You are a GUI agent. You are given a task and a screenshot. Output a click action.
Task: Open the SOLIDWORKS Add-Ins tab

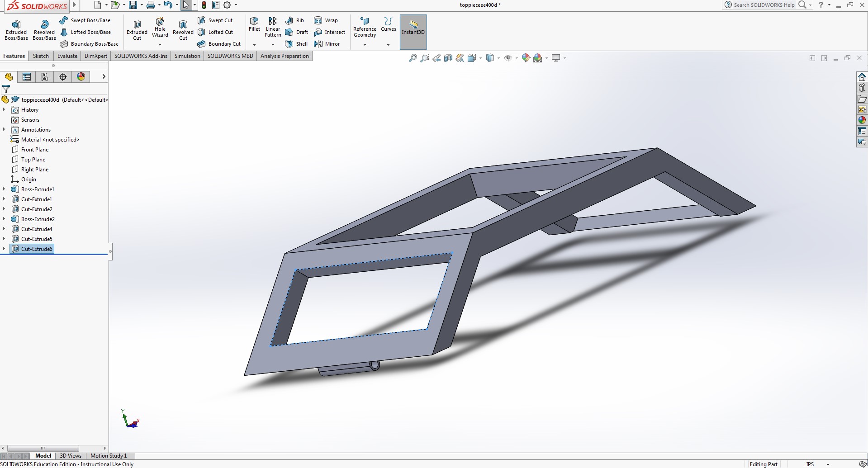pos(141,56)
